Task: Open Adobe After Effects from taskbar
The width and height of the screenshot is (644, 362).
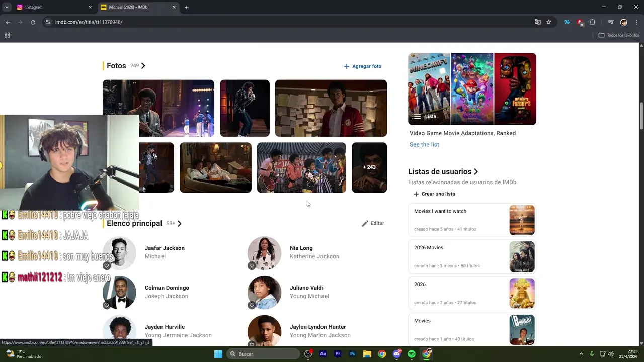Action: (323, 354)
